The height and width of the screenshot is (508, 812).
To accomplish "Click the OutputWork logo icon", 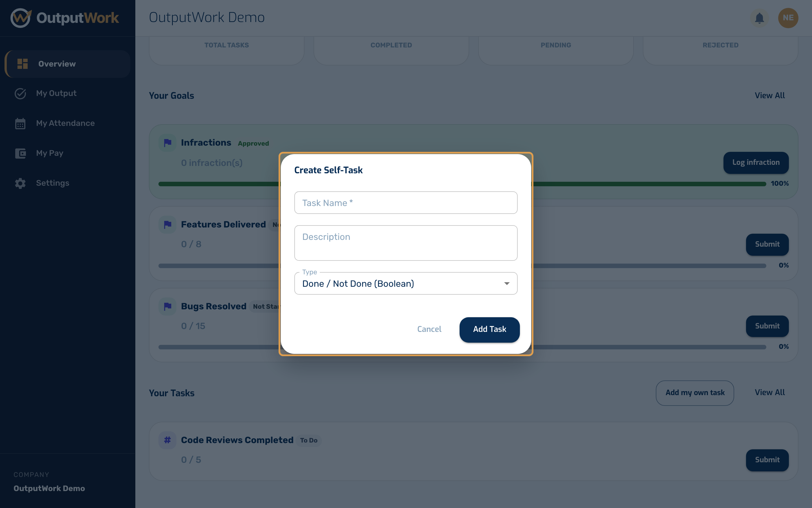I will pyautogui.click(x=21, y=18).
